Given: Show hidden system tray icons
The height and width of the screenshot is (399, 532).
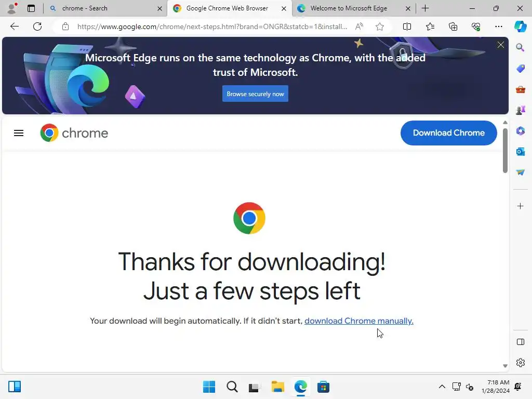Looking at the screenshot, I should click(x=442, y=387).
